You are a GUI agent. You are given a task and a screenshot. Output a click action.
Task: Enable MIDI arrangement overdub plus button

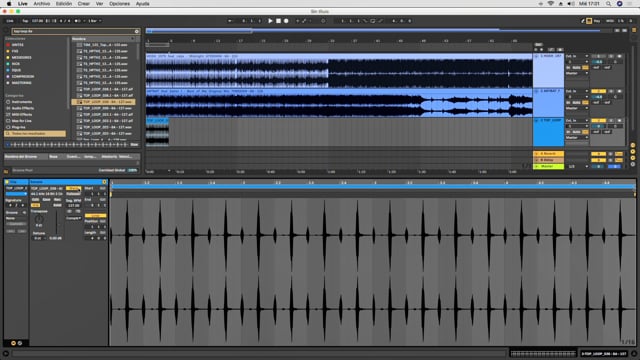298,21
